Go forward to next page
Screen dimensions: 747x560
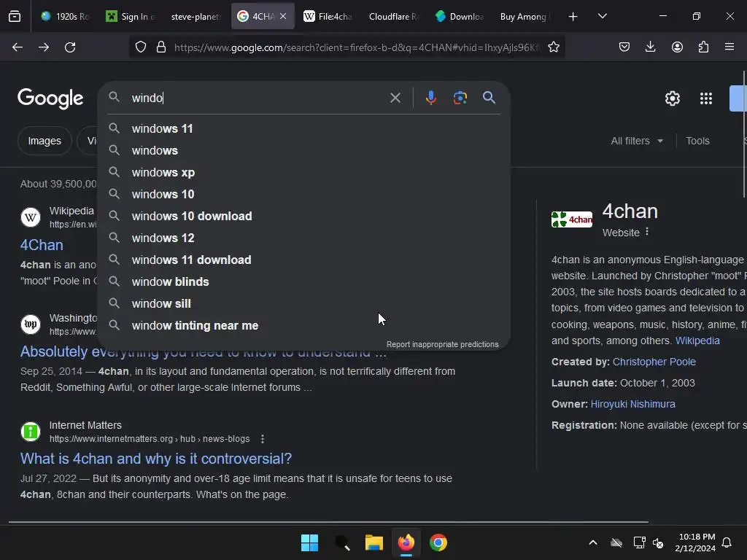coord(44,47)
